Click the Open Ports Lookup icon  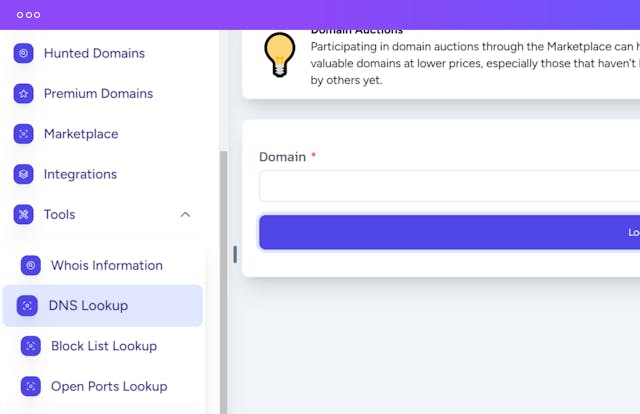pos(31,386)
